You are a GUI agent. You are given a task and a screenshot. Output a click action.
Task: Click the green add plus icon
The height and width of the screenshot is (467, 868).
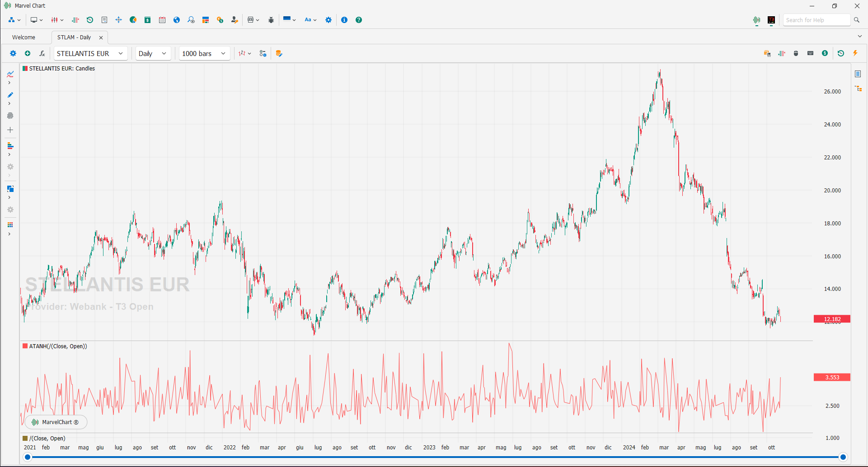(28, 53)
